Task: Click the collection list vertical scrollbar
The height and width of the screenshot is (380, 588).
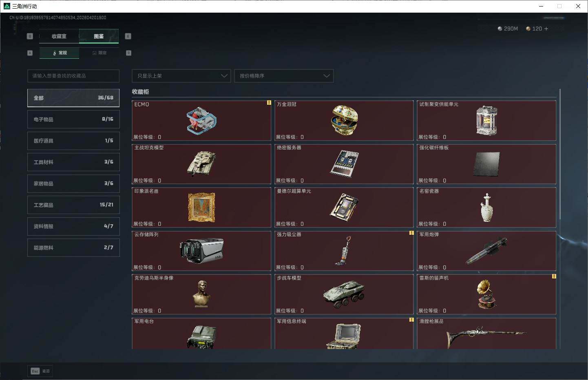Action: 560,154
